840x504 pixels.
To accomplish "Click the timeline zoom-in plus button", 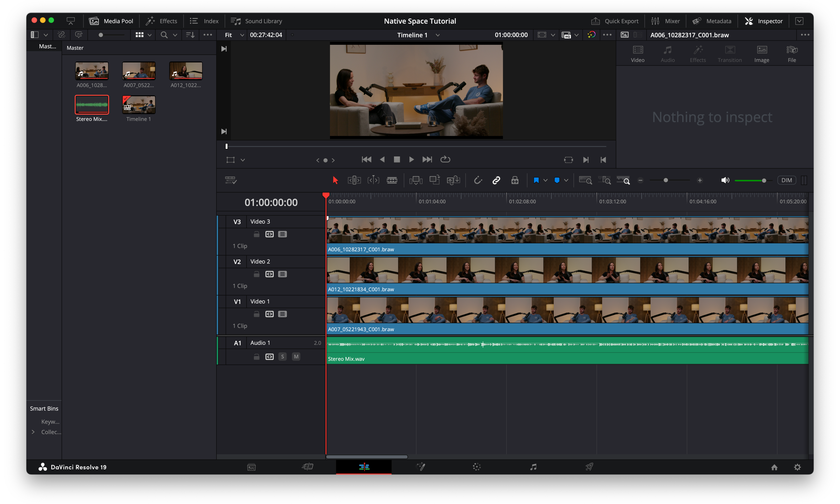I will point(700,180).
